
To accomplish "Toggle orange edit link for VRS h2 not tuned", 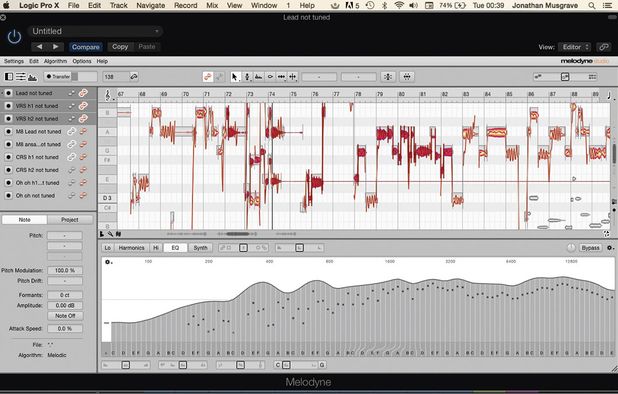I will [83, 119].
